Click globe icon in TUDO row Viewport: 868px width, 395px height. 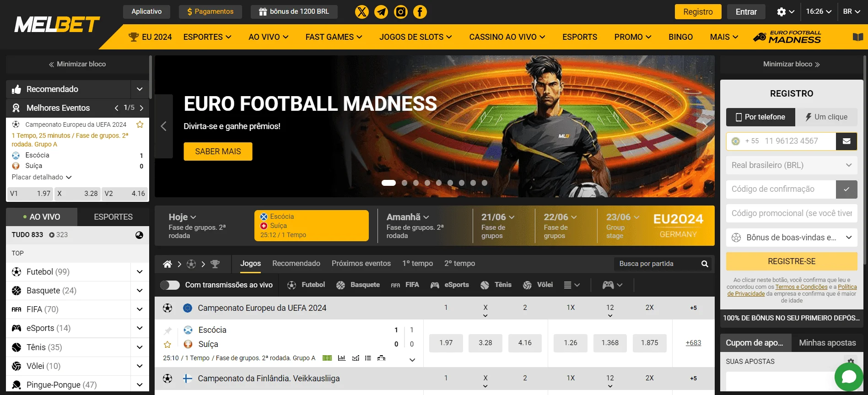(x=140, y=235)
